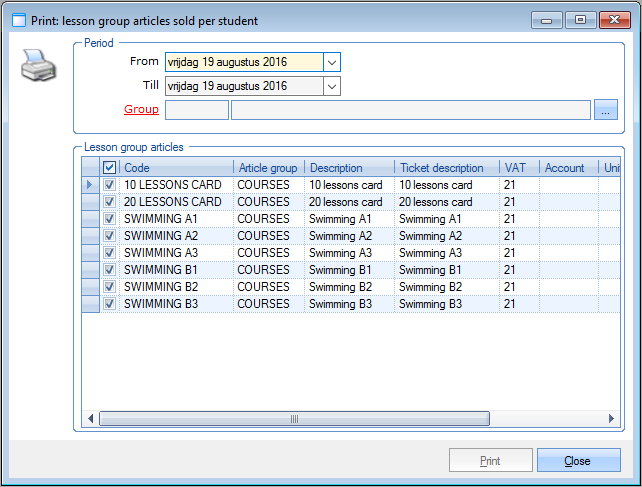642x487 pixels.
Task: Sort by the Code column header
Action: point(175,168)
